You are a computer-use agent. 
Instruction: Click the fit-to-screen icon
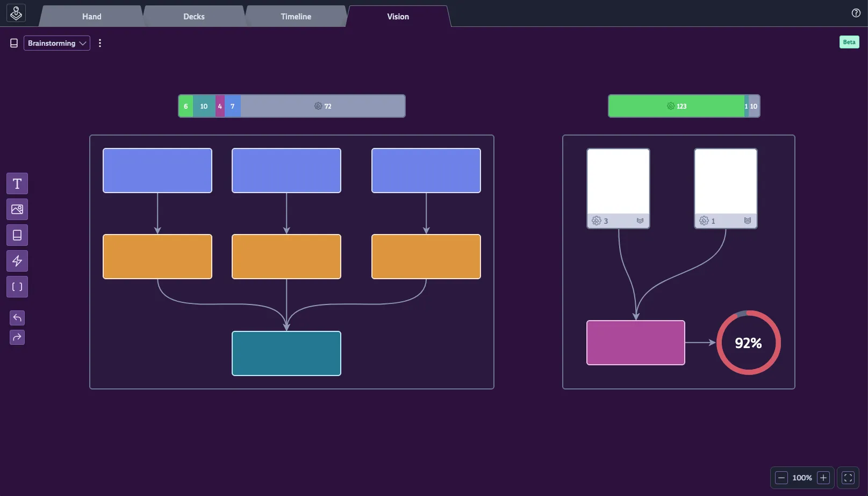[x=848, y=478]
